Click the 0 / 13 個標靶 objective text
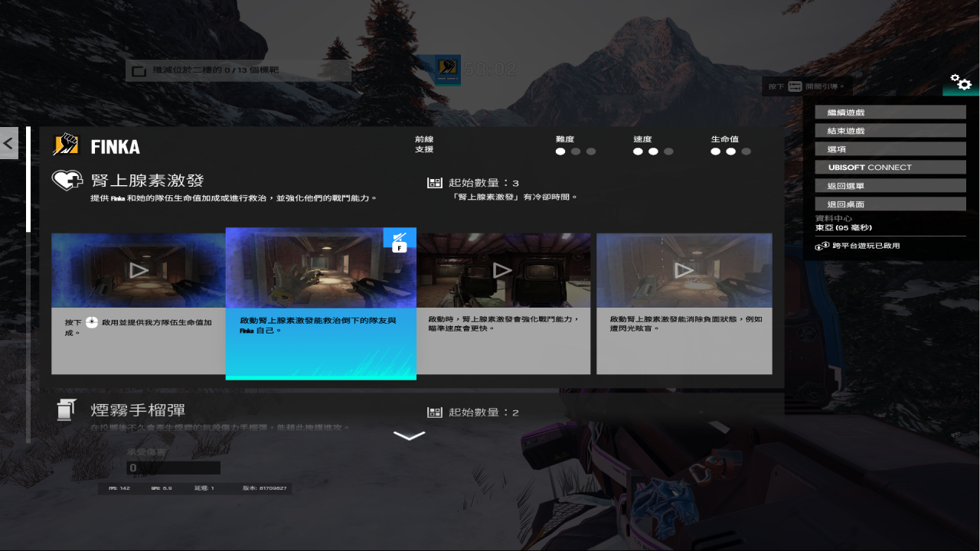The height and width of the screenshot is (551, 980). click(215, 70)
